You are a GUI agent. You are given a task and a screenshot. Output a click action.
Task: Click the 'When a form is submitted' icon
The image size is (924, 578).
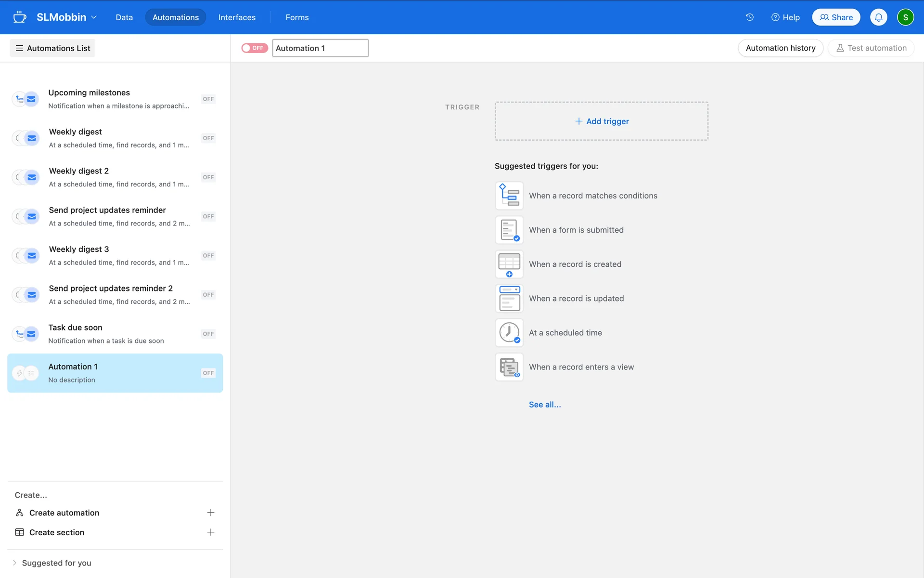pyautogui.click(x=509, y=230)
